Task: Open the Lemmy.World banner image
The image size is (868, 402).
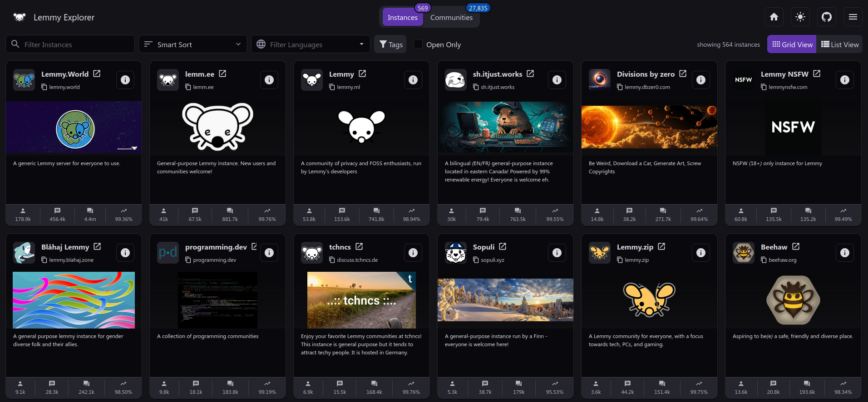Action: 74,127
